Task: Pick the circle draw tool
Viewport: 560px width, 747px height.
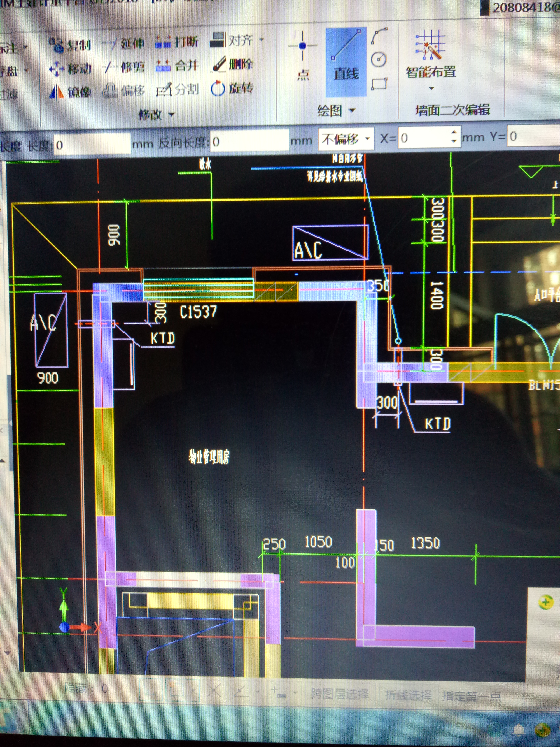Action: pos(379,59)
